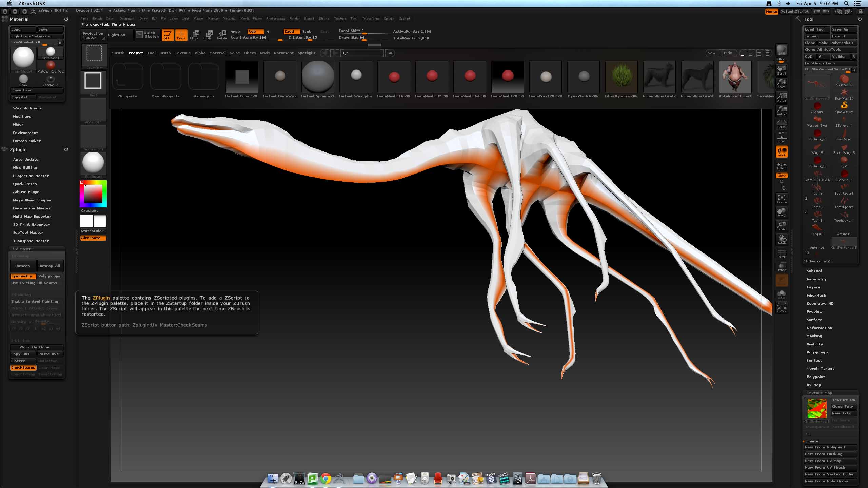Open the Texture tab in LightBox
Screen dimensions: 868x488
182,53
